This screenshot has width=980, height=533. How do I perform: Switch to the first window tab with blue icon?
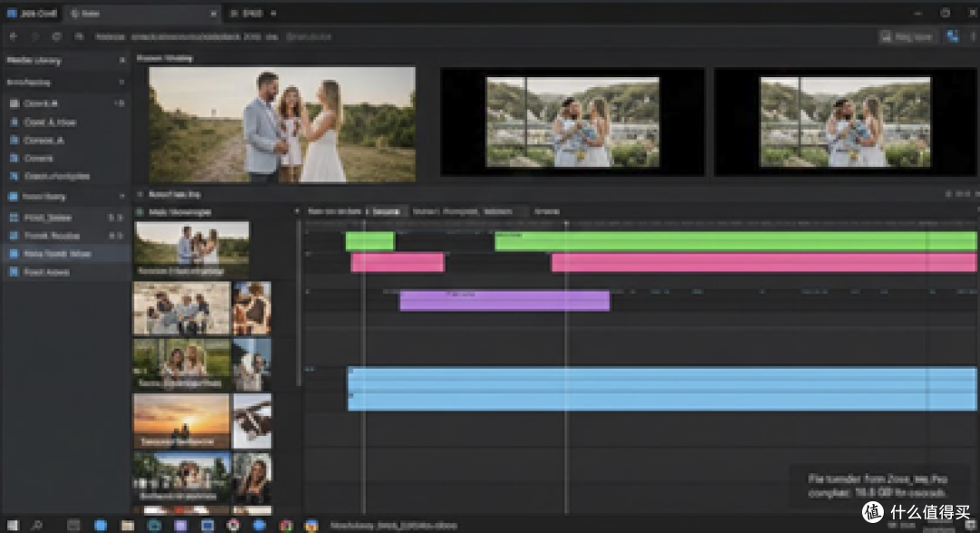[32, 13]
